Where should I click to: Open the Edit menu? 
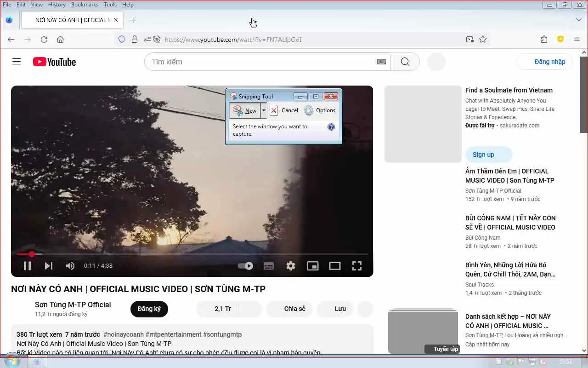coord(21,5)
